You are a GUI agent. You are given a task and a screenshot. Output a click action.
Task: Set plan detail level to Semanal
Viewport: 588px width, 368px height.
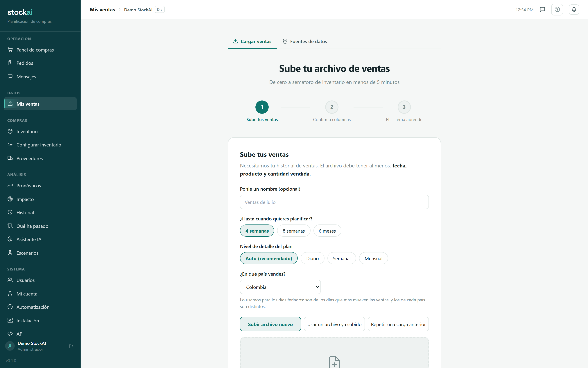342,258
